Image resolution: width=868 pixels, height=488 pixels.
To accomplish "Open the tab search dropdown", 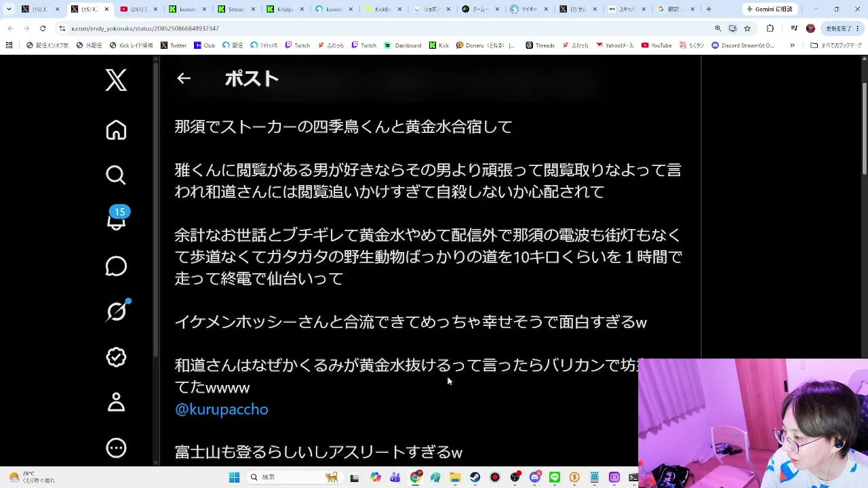I will [x=9, y=9].
